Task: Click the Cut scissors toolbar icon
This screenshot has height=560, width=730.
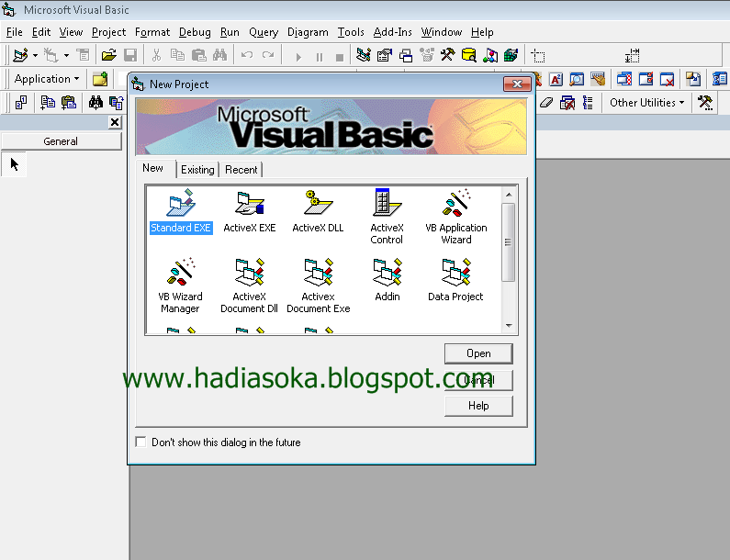Action: [156, 55]
